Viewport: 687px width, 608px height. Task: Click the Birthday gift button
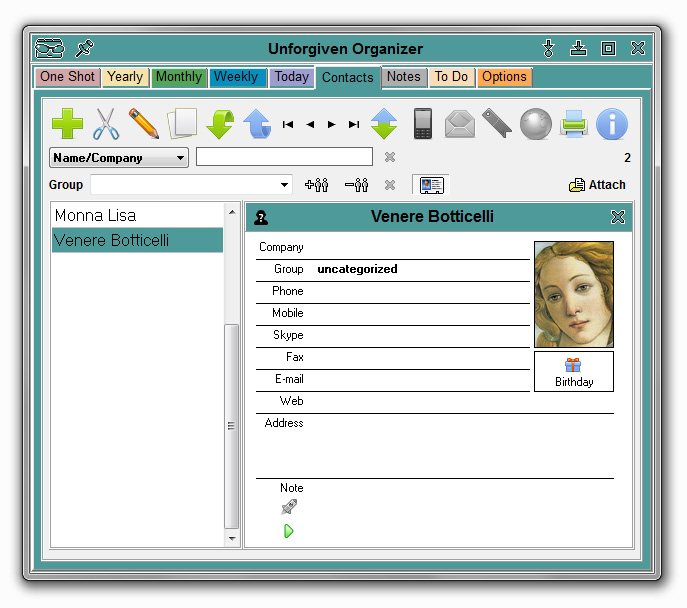pos(574,371)
